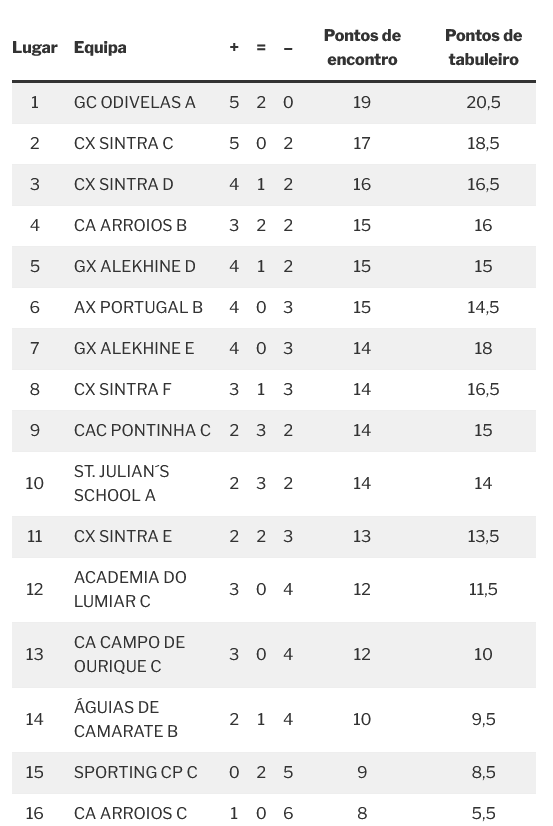Click GX ALEKHINE D team name
This screenshot has width=553, height=826.
[x=134, y=267]
